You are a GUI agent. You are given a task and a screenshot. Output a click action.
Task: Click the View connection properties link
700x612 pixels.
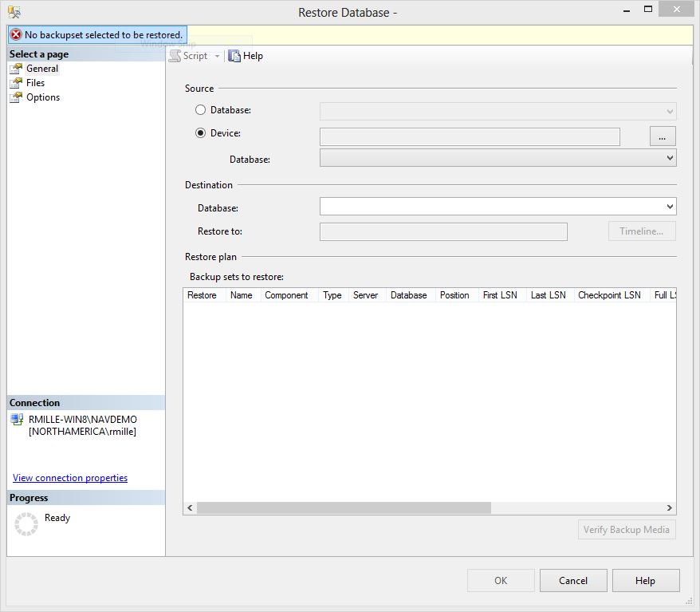pos(70,478)
